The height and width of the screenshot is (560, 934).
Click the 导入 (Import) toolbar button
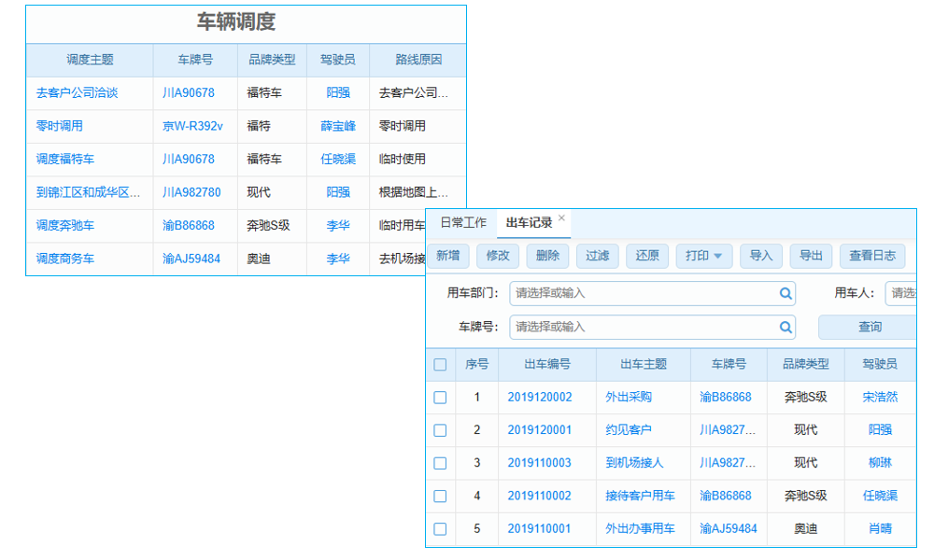pyautogui.click(x=762, y=256)
